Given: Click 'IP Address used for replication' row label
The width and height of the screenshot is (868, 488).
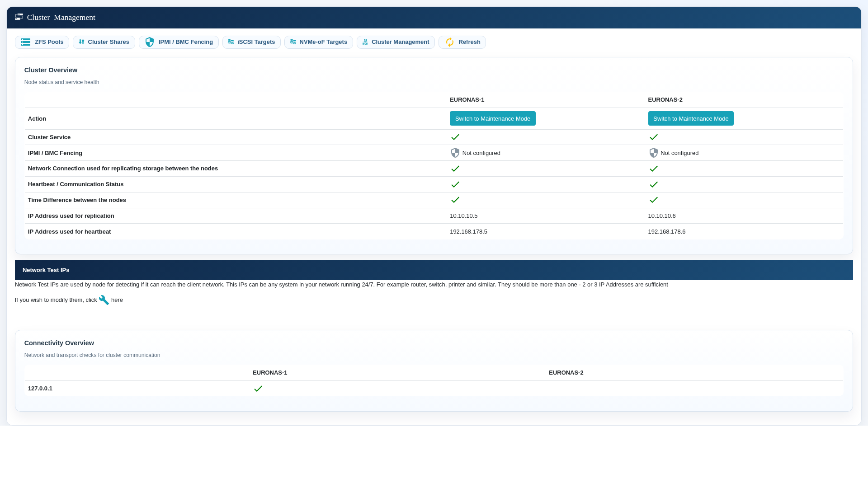Looking at the screenshot, I should point(71,216).
